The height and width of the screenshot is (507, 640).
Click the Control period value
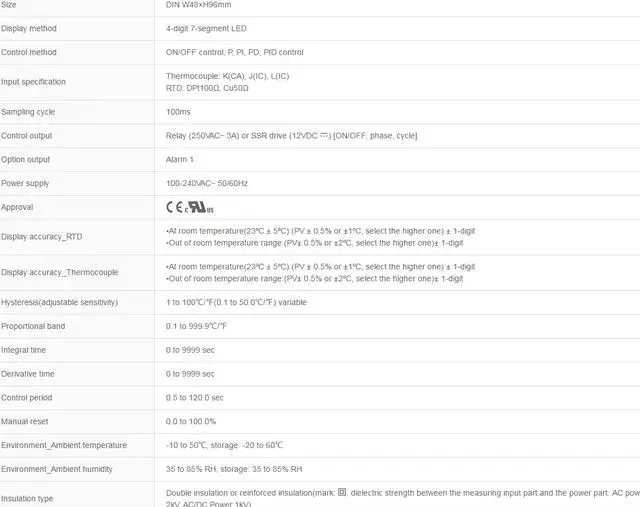point(194,398)
